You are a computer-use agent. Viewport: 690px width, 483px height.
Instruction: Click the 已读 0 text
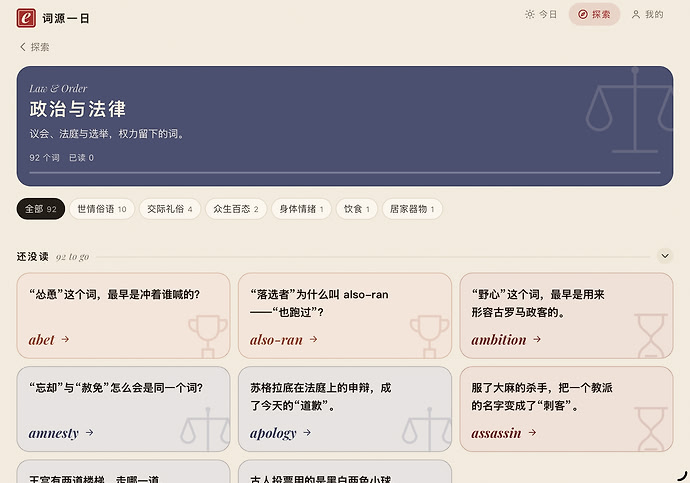coord(81,157)
